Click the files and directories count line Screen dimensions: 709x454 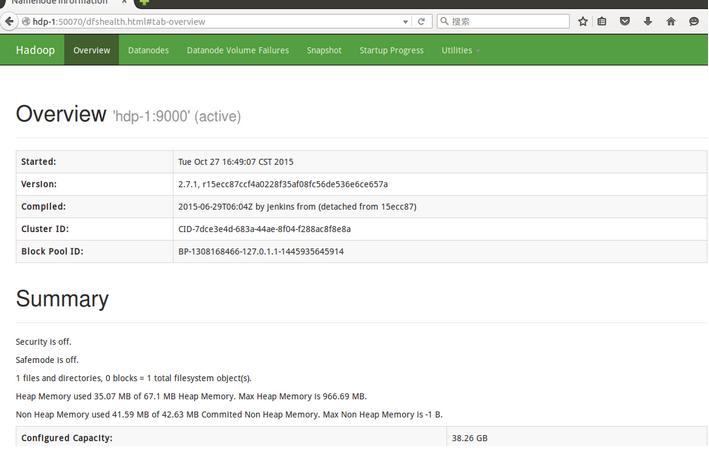pos(133,378)
